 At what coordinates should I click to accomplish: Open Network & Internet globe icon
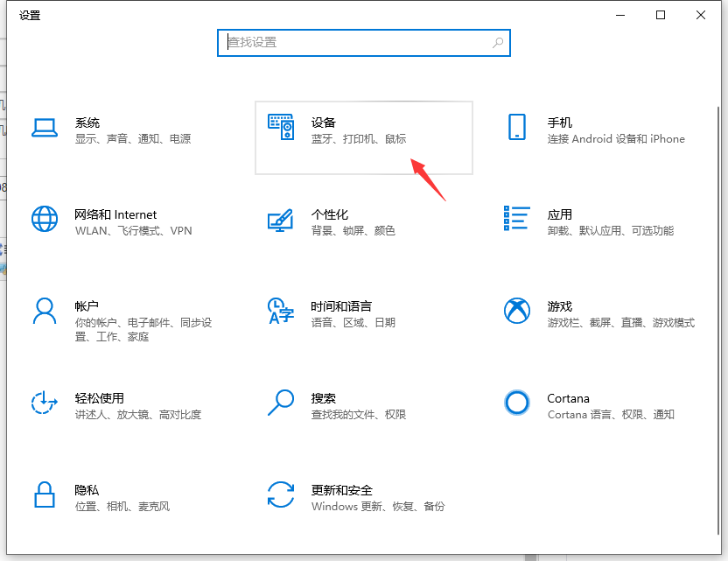[x=45, y=219]
